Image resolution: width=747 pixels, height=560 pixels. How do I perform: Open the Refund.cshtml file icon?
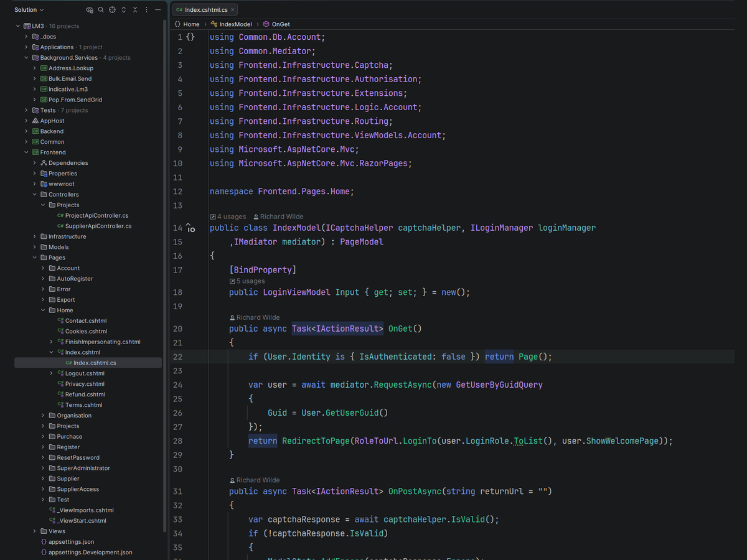point(60,394)
